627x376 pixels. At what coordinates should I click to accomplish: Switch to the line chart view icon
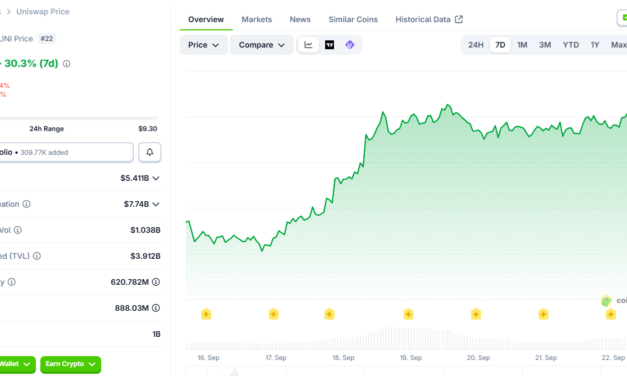pos(308,45)
